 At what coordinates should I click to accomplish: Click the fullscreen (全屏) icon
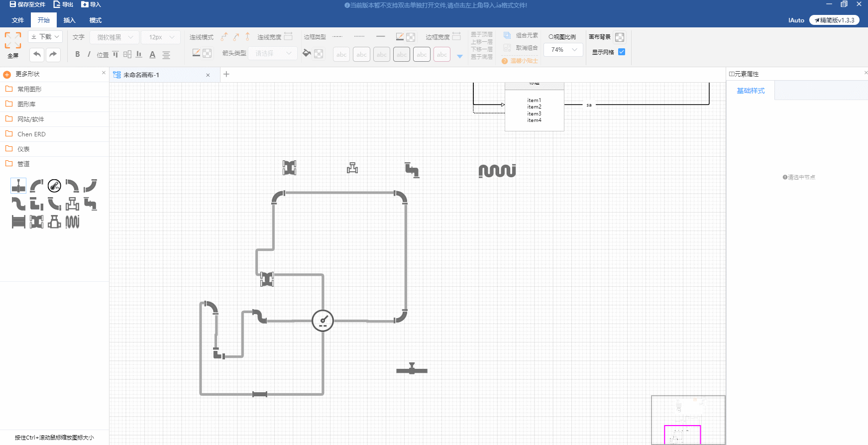pyautogui.click(x=13, y=40)
